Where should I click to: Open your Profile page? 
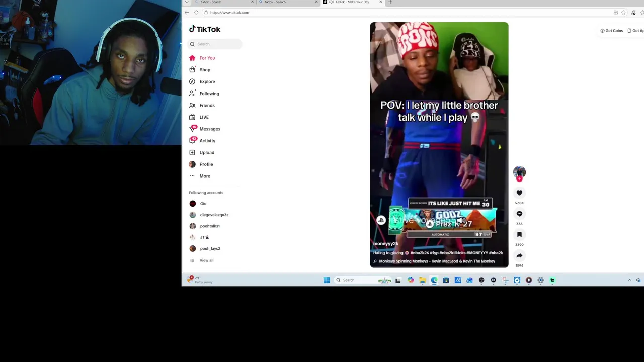(x=201, y=164)
